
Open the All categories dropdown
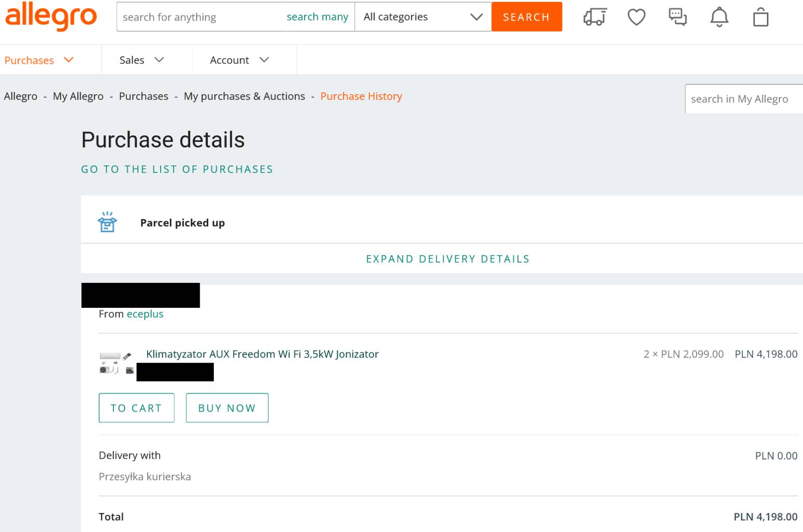(423, 17)
